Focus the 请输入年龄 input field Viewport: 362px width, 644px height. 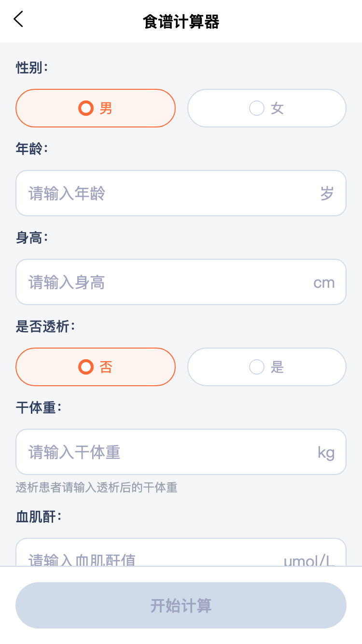[x=164, y=193]
